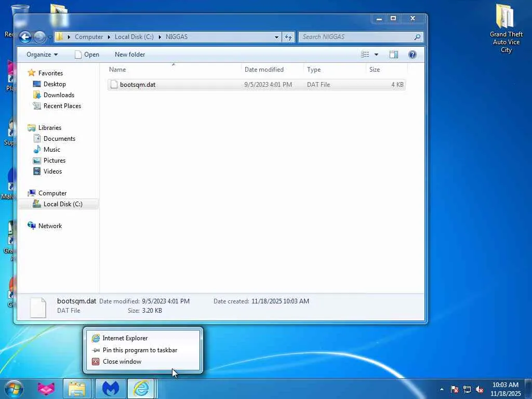Open the More options arrow next to views
The image size is (532, 399).
click(x=376, y=54)
